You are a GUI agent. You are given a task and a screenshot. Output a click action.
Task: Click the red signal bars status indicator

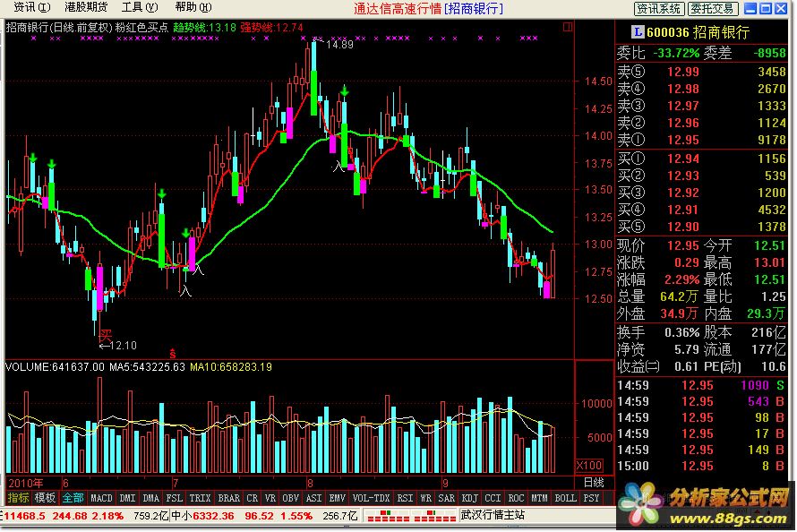[x=412, y=516]
